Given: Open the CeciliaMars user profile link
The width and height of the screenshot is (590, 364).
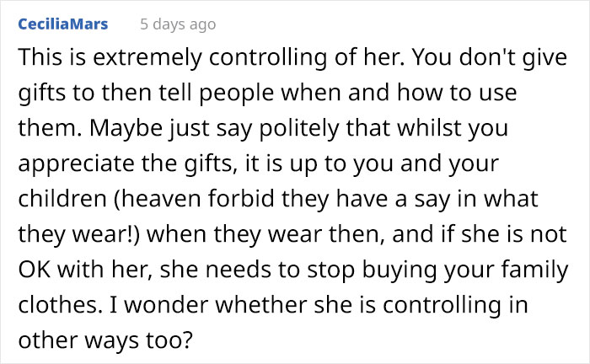Looking at the screenshot, I should pyautogui.click(x=62, y=24).
